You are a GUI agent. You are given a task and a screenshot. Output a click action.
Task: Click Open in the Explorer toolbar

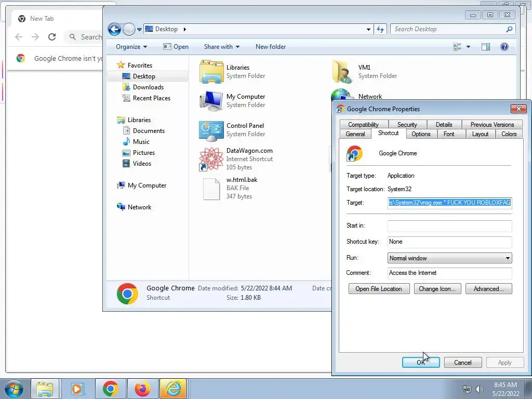tap(176, 47)
